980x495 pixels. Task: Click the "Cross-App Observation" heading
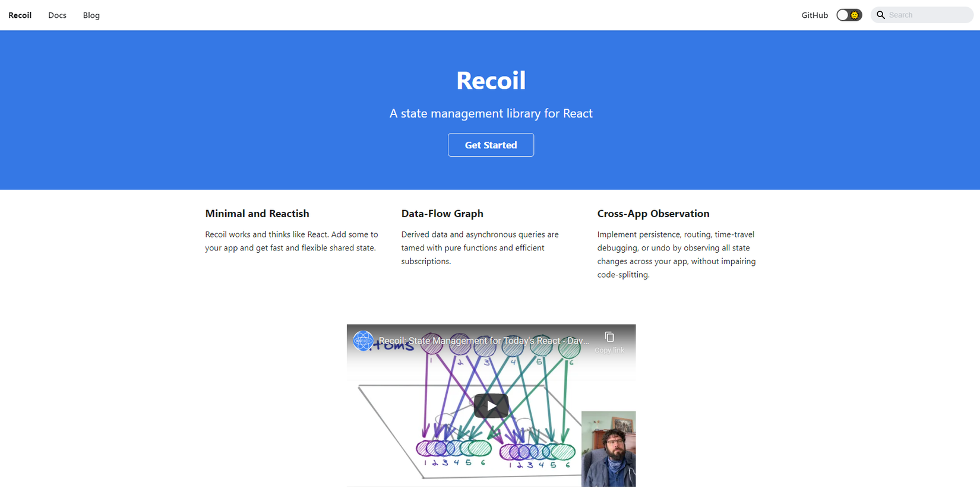(653, 214)
